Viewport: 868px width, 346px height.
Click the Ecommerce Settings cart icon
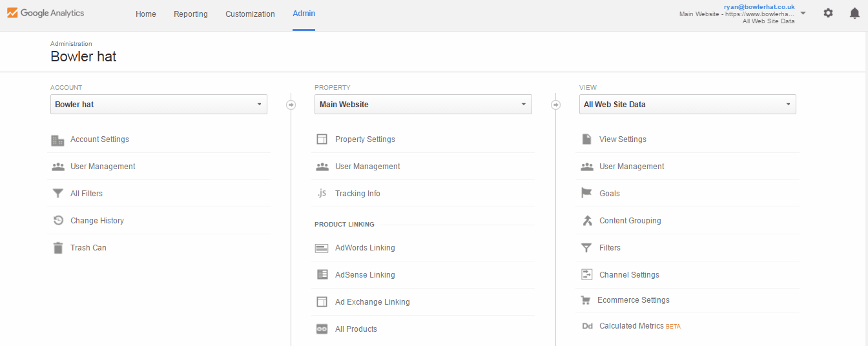(x=586, y=300)
